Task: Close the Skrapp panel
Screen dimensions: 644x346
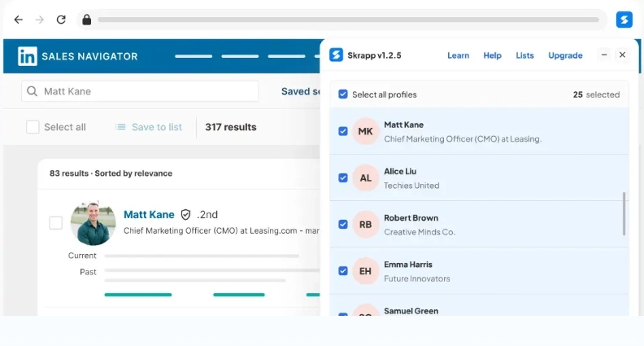Action: 622,55
